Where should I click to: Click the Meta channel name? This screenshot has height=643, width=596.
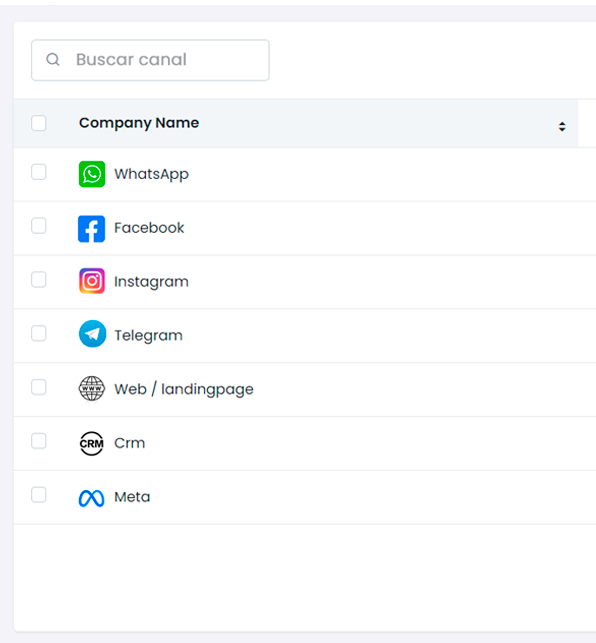point(132,497)
